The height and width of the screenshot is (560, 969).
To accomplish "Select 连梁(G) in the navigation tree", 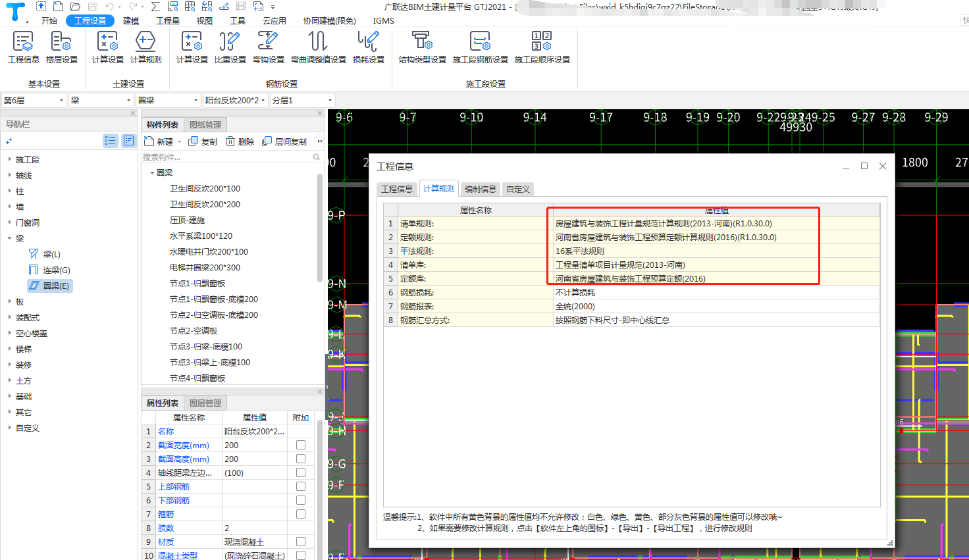I will [49, 270].
